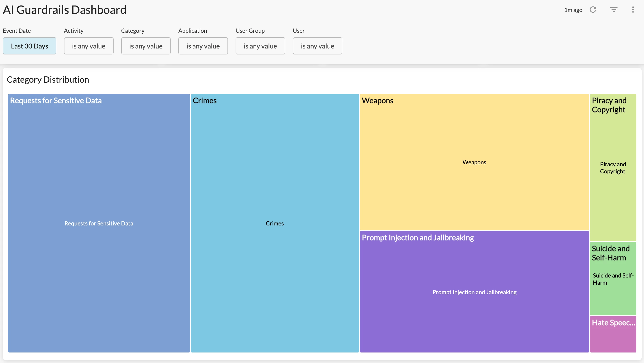Open the Activity filter dropdown

(x=89, y=46)
